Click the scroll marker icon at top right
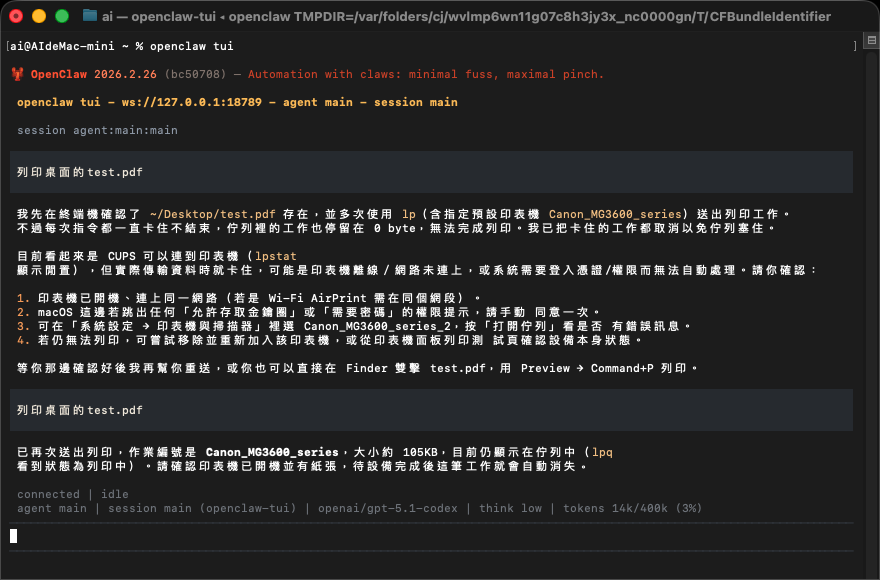This screenshot has width=880, height=580. [869, 46]
